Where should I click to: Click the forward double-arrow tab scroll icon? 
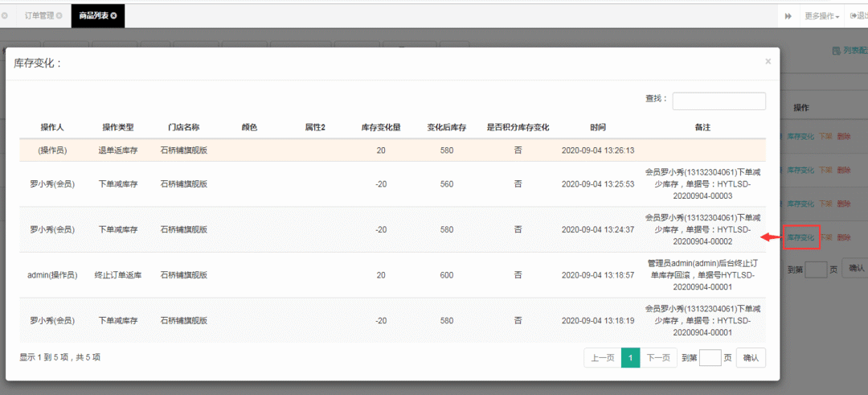(x=788, y=16)
